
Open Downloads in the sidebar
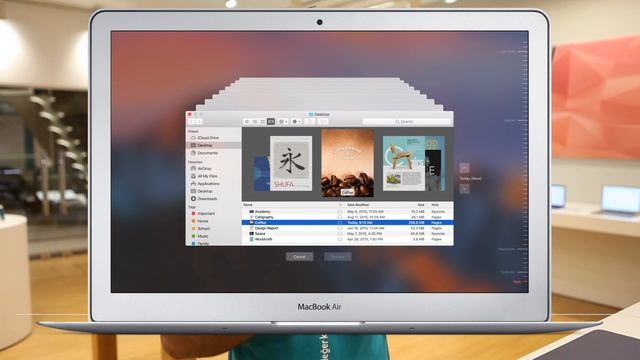[213, 199]
